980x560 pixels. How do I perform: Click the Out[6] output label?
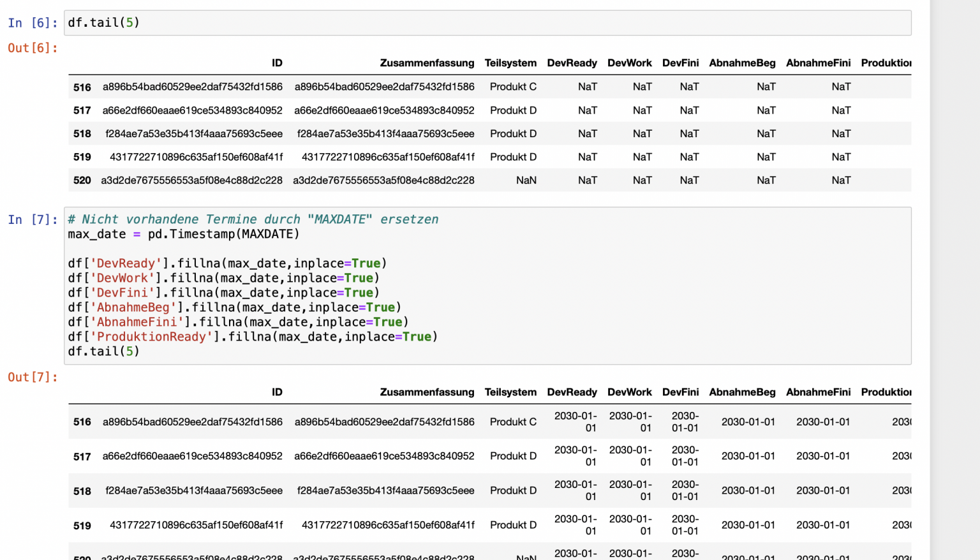pyautogui.click(x=32, y=47)
